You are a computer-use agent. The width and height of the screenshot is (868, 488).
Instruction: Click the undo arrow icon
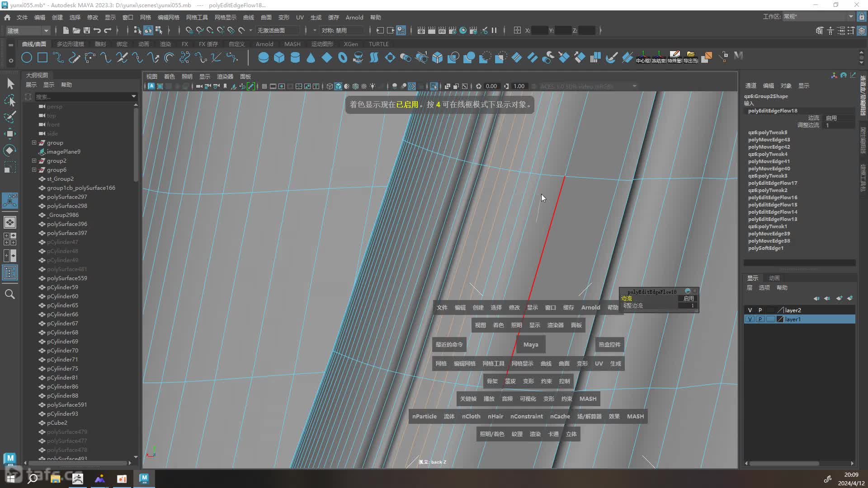97,30
